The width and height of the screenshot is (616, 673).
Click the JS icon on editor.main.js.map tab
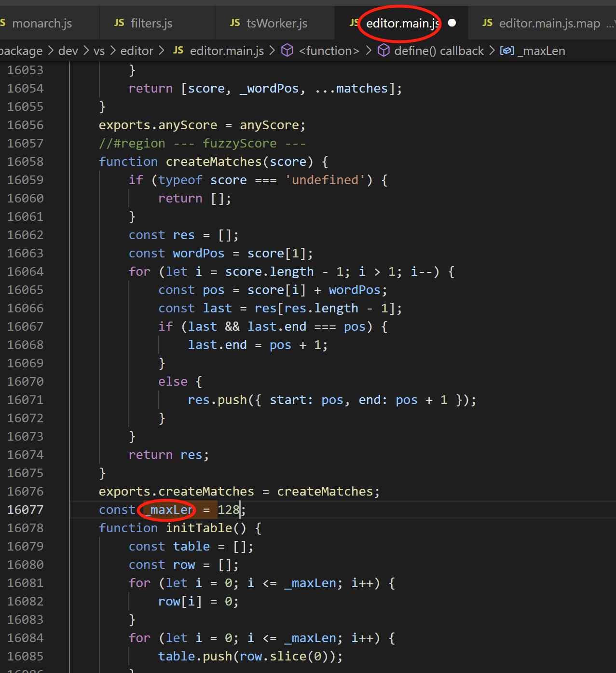(x=487, y=23)
